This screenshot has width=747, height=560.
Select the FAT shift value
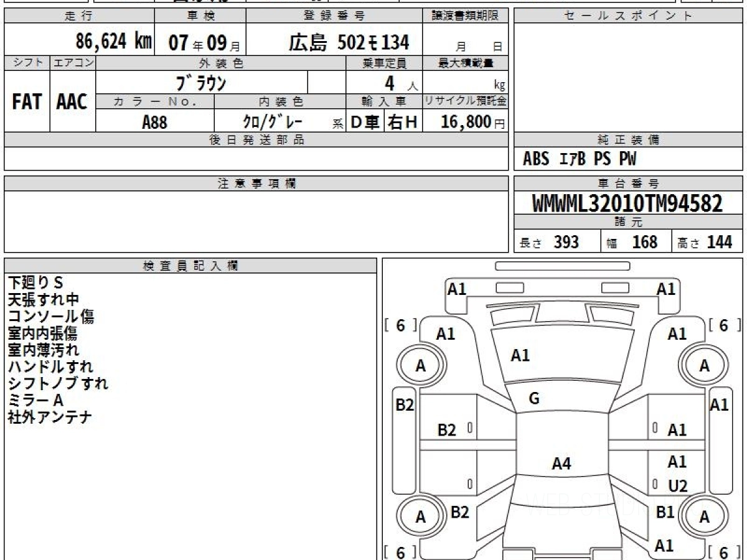(27, 102)
